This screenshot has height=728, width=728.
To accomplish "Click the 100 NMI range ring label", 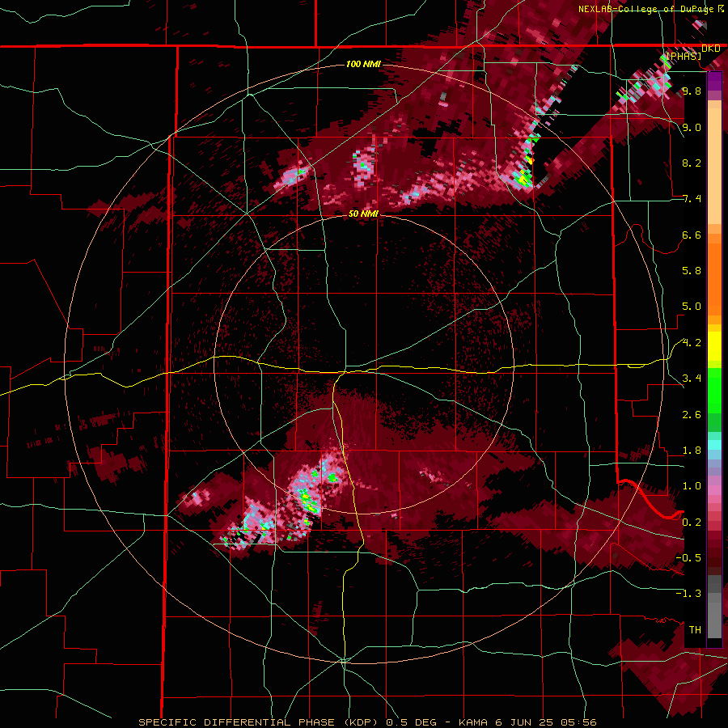I will click(x=363, y=64).
